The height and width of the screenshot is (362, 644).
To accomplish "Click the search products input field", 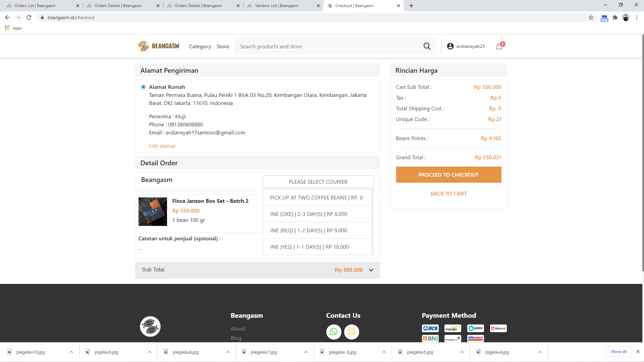I will click(x=329, y=46).
